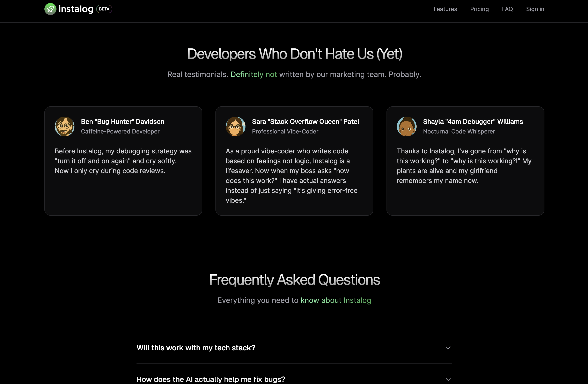
Task: Expand "Will this work with my tech stack?"
Action: point(196,348)
